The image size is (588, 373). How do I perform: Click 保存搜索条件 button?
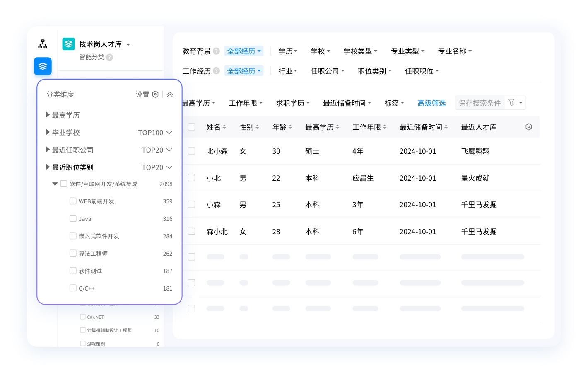tap(480, 103)
